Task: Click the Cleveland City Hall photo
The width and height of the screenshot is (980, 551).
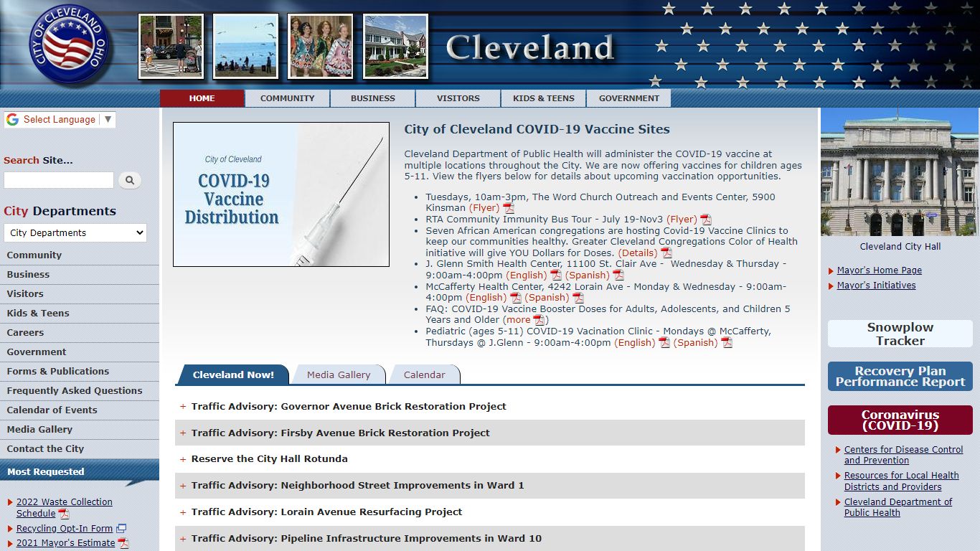Action: pyautogui.click(x=900, y=172)
